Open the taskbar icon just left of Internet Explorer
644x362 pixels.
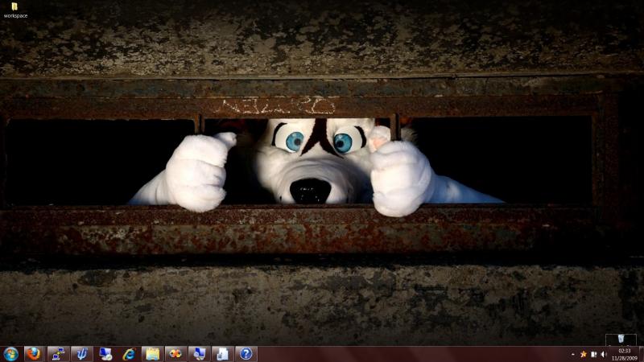105,354
